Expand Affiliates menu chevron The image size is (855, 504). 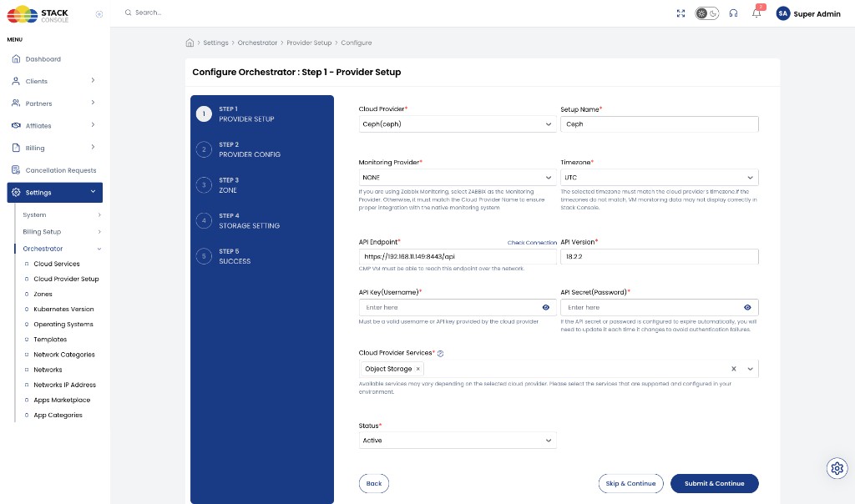[94, 125]
